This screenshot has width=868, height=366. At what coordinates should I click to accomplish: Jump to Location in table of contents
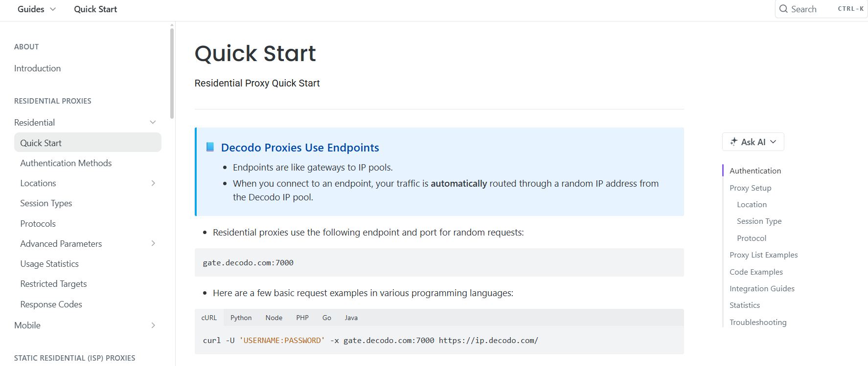[752, 205]
